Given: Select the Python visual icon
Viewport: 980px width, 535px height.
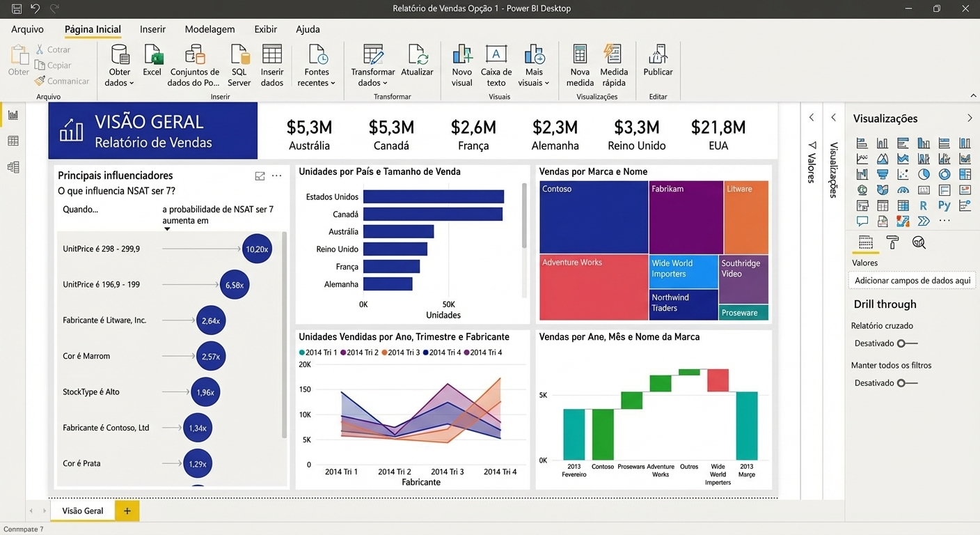Looking at the screenshot, I should [945, 206].
